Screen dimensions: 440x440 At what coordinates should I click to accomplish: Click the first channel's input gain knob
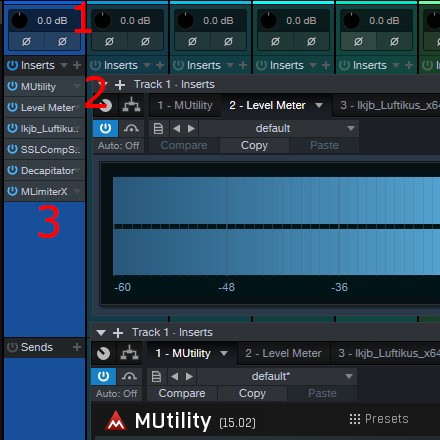[x=20, y=20]
